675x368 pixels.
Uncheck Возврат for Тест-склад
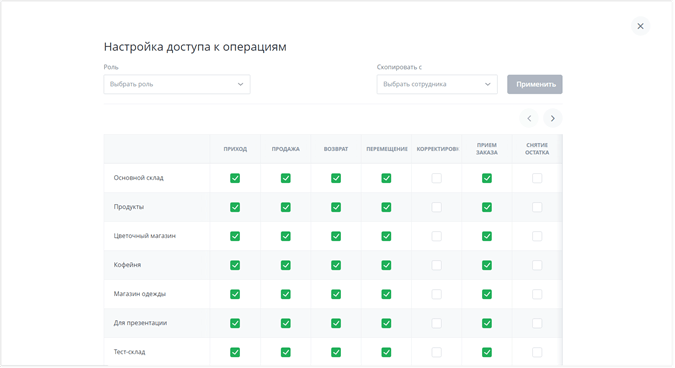(336, 353)
